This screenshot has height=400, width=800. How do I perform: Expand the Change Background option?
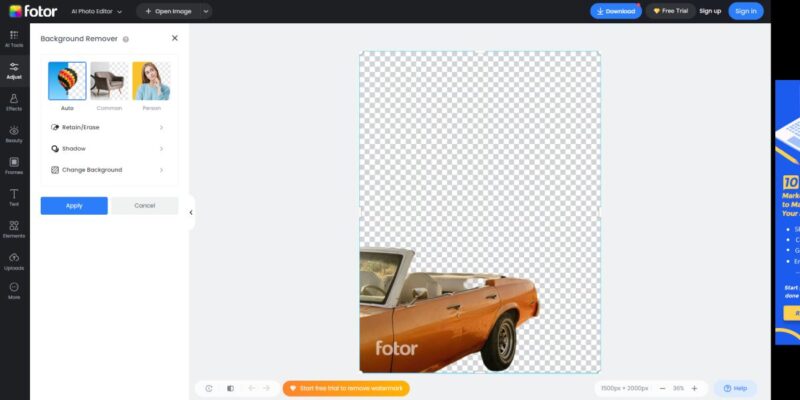[108, 170]
